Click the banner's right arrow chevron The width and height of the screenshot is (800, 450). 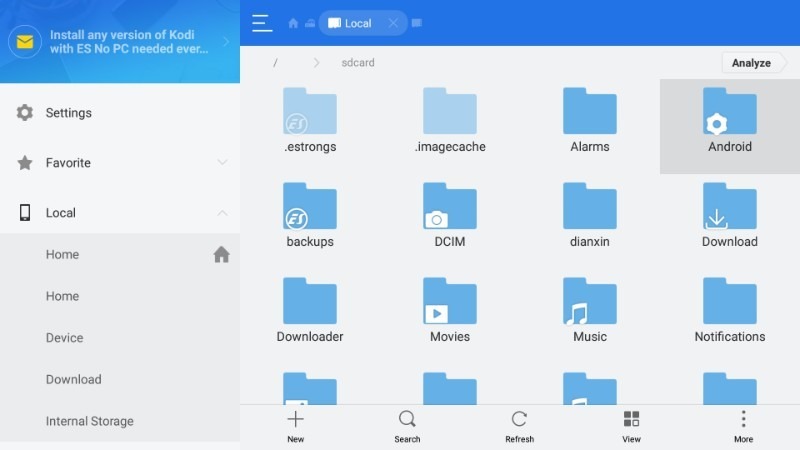(x=226, y=42)
